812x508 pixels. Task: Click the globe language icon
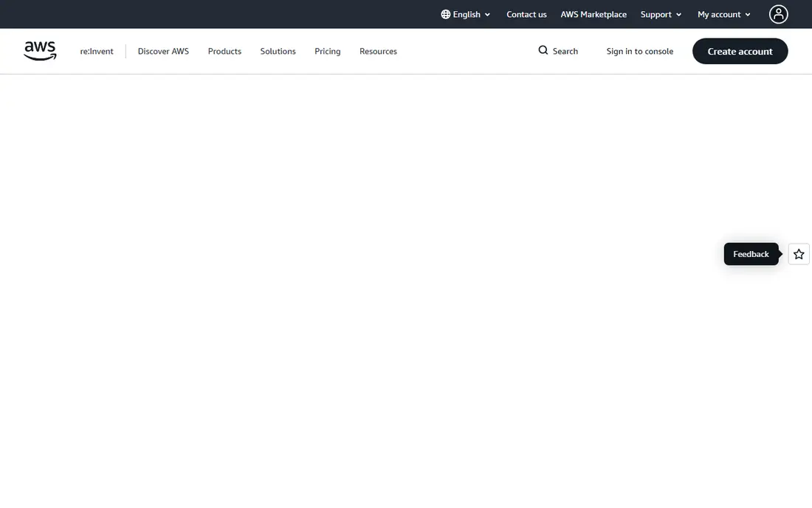[x=445, y=15]
